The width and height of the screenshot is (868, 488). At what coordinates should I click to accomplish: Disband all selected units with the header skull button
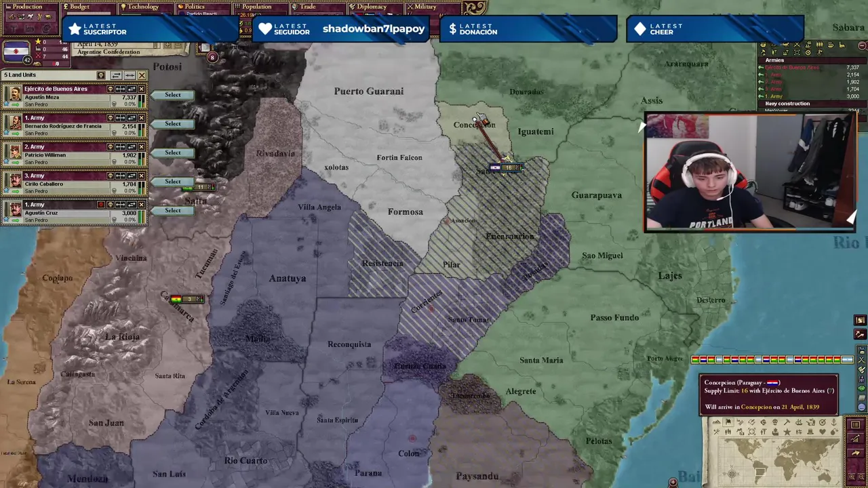pos(101,75)
